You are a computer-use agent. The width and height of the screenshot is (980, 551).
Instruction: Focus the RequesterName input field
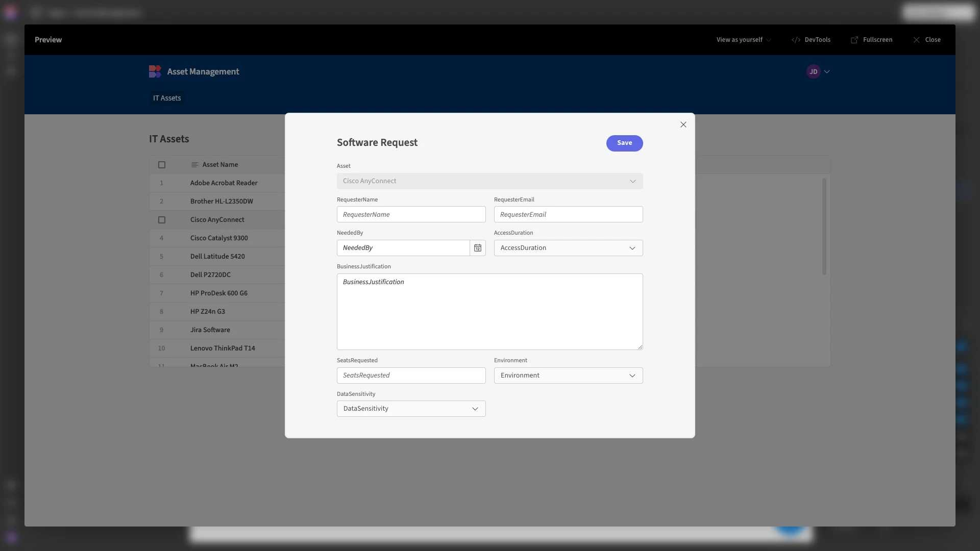tap(411, 214)
